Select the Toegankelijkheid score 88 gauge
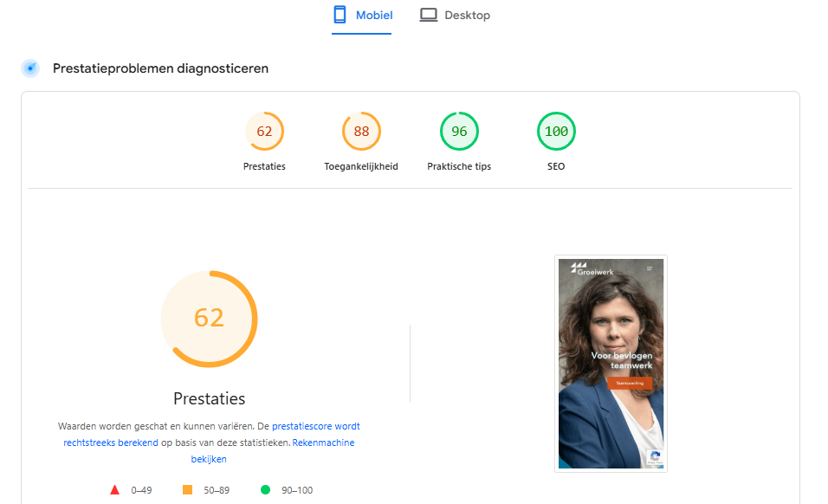 (361, 132)
